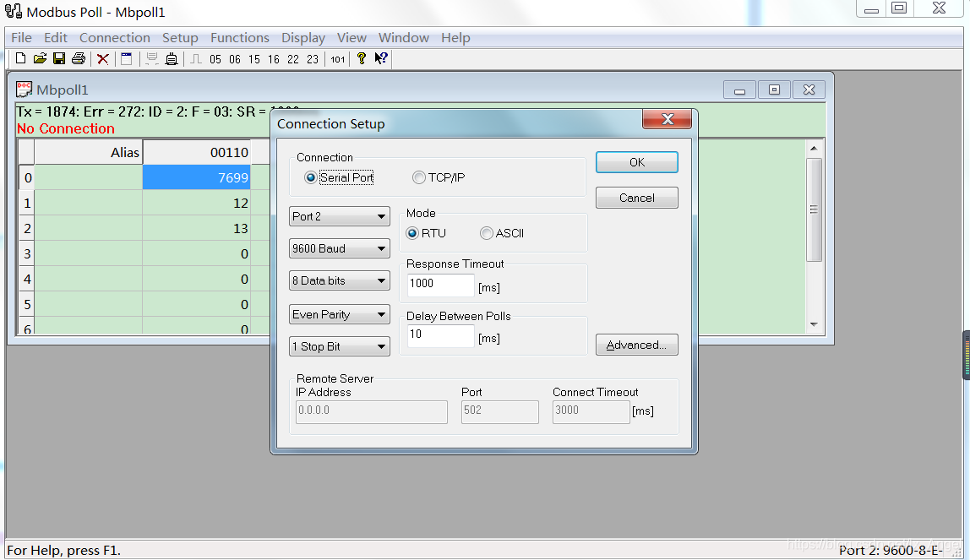Click the Open file folder icon
Screen dimensions: 970x560
(41, 59)
